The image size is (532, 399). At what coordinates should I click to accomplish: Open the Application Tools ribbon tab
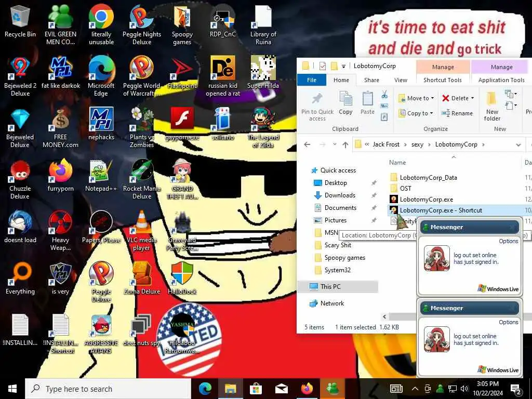click(501, 79)
